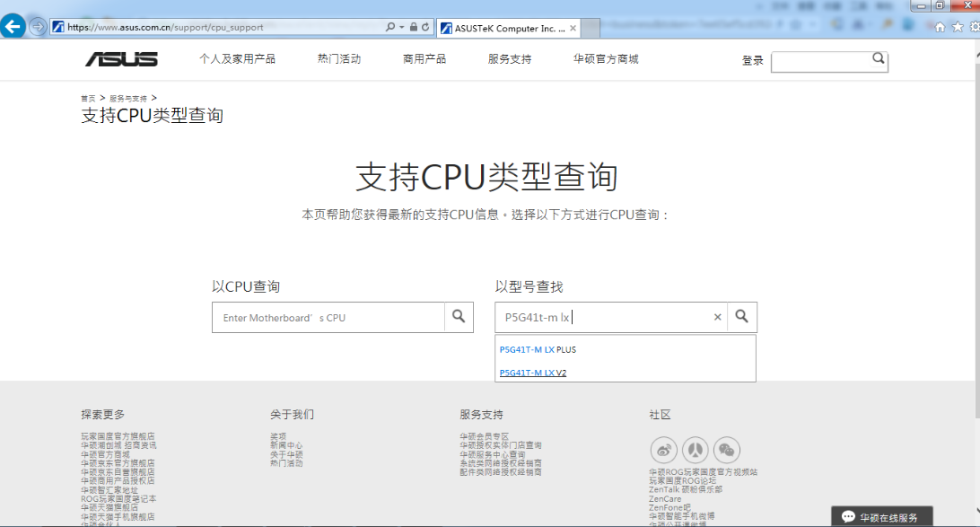Image resolution: width=980 pixels, height=527 pixels.
Task: Open 关于华硕 footer link
Action: (286, 454)
